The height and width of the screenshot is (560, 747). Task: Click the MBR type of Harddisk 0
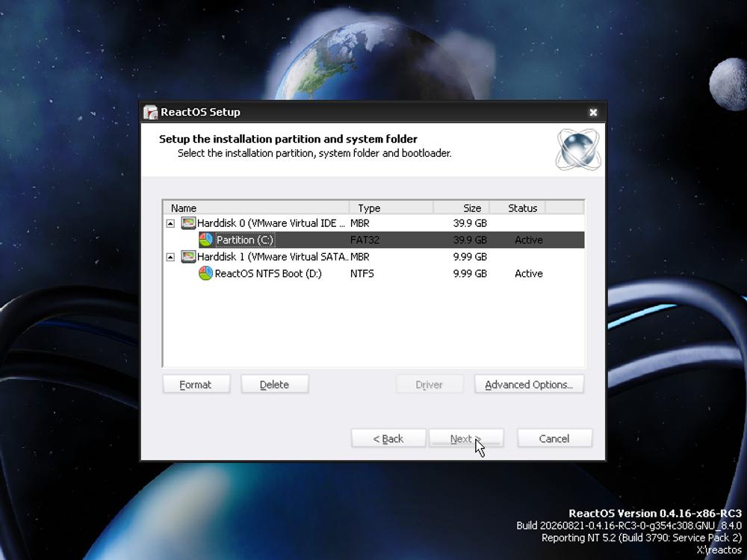360,223
